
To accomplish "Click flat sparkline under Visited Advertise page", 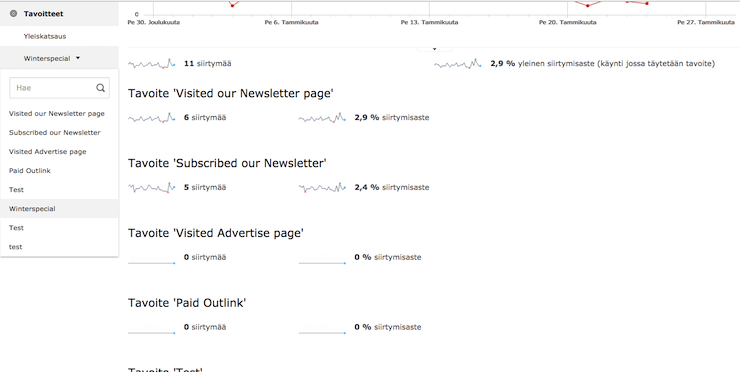I will click(x=151, y=261).
